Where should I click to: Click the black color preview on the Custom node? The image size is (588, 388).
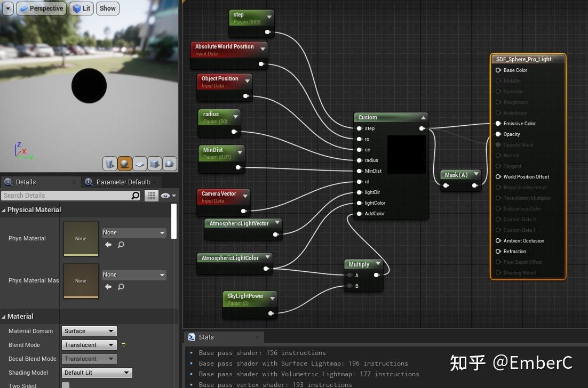click(x=406, y=155)
